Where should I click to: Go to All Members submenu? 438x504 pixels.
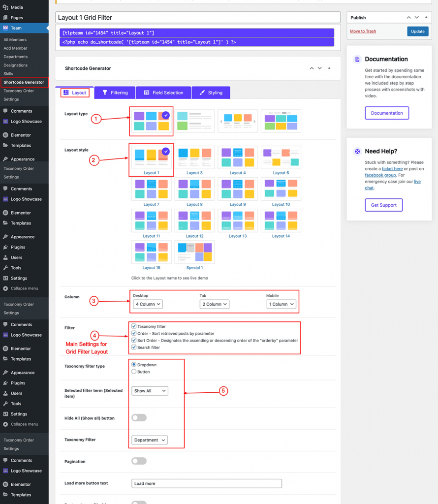15,39
